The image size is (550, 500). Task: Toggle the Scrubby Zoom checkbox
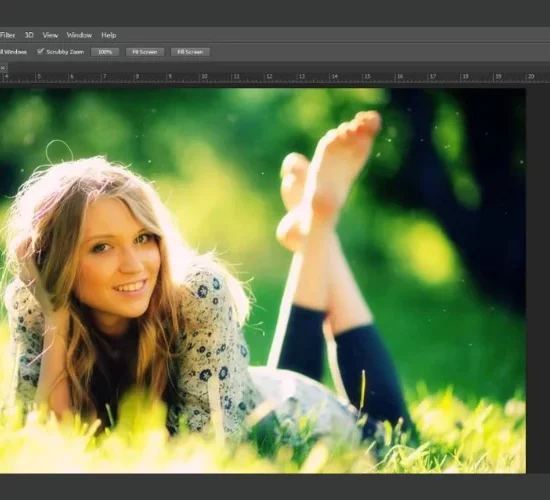(41, 52)
